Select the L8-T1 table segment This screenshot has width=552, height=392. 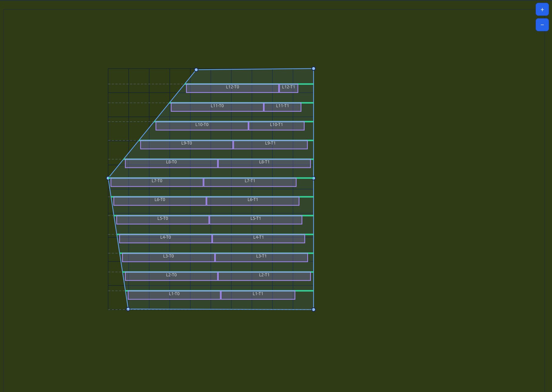(264, 162)
